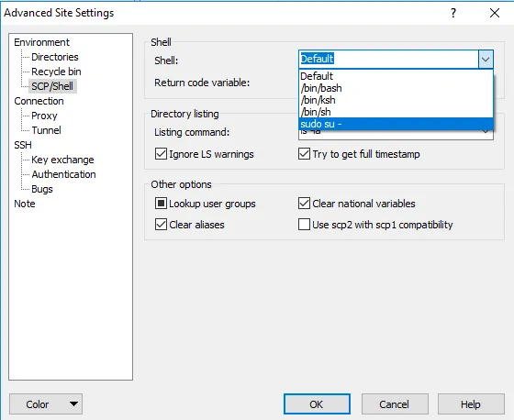The width and height of the screenshot is (514, 420).
Task: Toggle Ignore LS warnings checkbox
Action: 161,154
